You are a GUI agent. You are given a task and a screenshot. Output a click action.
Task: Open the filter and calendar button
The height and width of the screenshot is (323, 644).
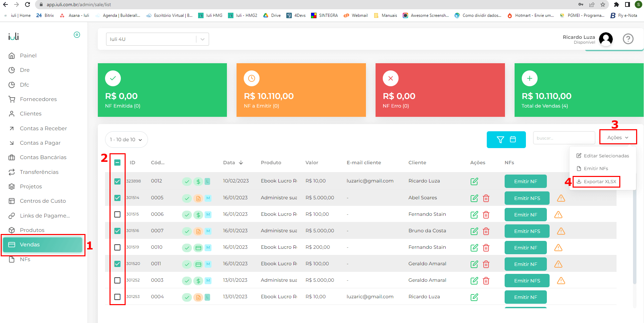pyautogui.click(x=506, y=140)
